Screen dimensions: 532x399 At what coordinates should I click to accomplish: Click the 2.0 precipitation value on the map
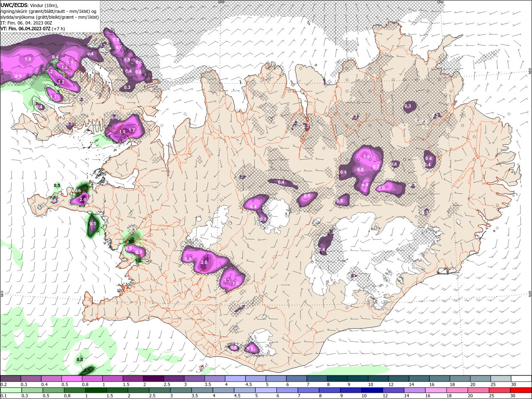pyautogui.click(x=204, y=263)
